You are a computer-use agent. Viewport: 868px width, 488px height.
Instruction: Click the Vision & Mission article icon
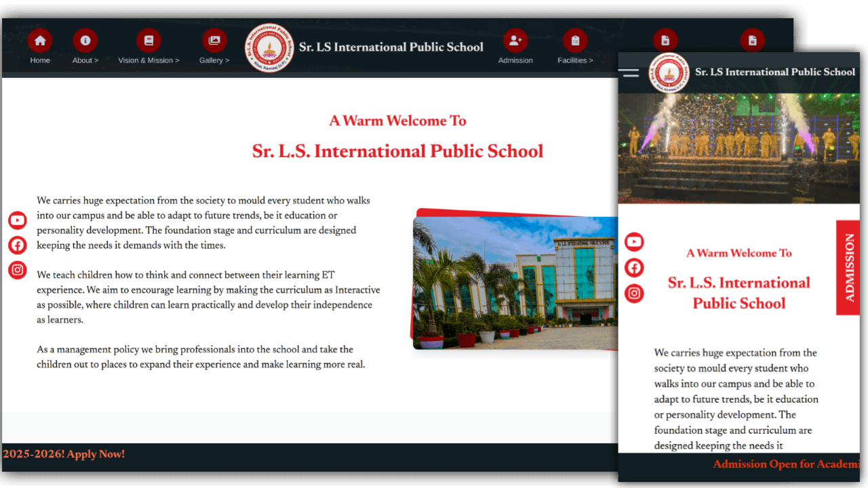tap(148, 40)
